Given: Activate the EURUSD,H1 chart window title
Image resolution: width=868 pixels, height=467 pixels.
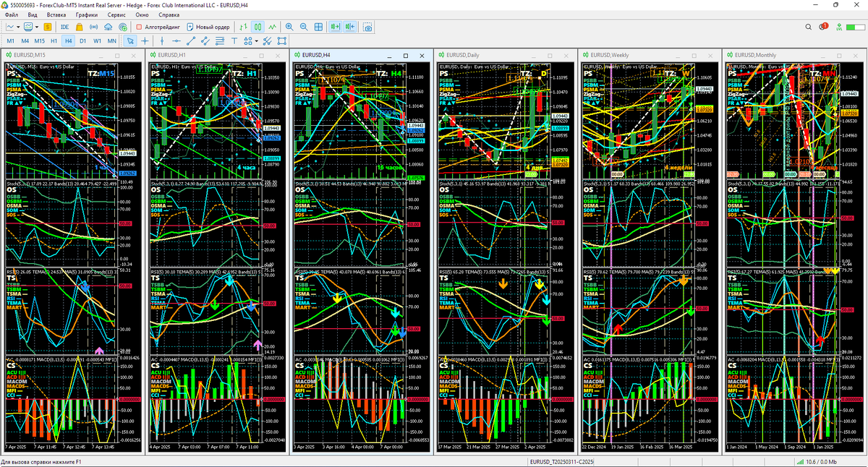Looking at the screenshot, I should (x=172, y=55).
